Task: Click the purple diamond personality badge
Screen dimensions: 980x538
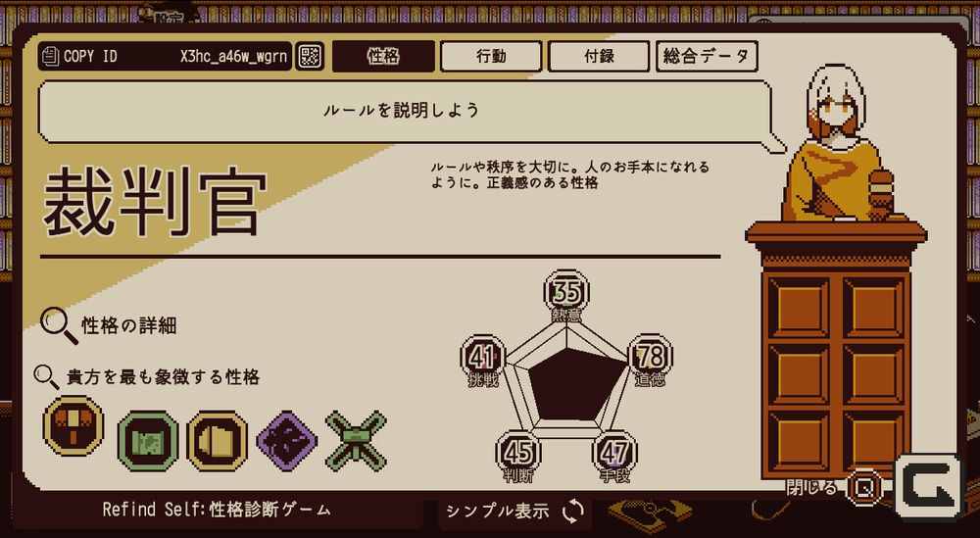Action: click(x=287, y=441)
